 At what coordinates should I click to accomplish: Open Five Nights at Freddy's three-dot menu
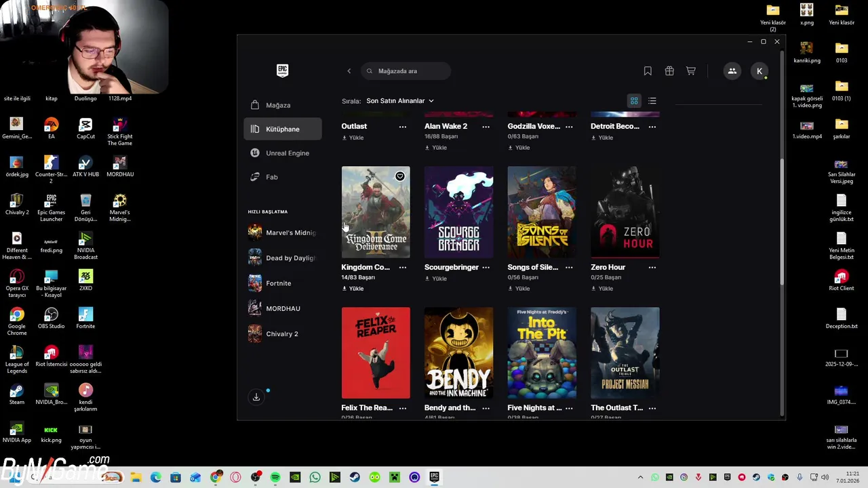click(569, 408)
